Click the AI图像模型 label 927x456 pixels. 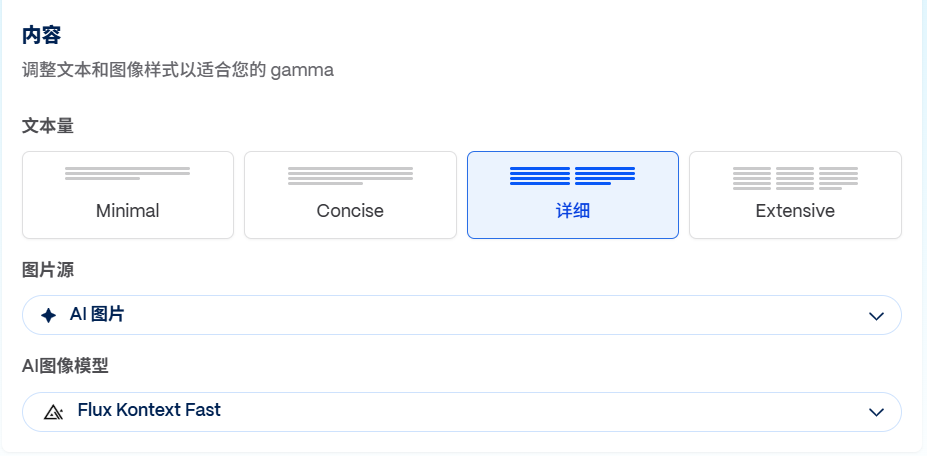point(65,366)
